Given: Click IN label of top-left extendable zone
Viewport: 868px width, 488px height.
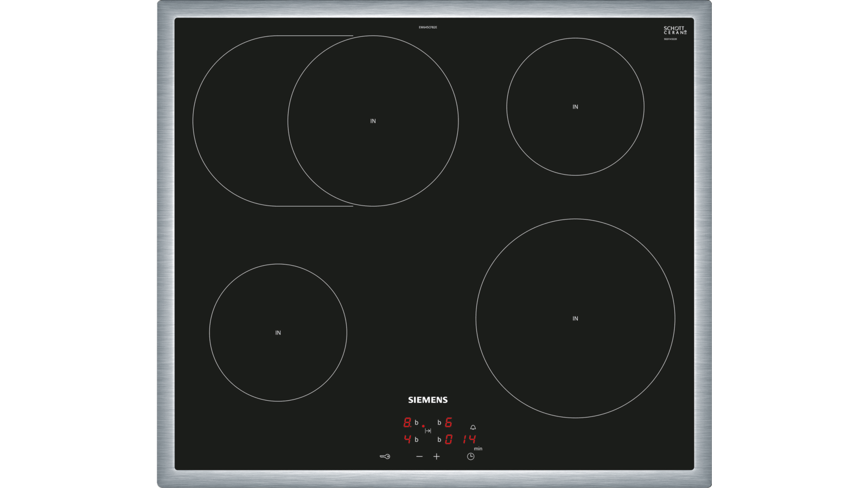Looking at the screenshot, I should pyautogui.click(x=373, y=121).
